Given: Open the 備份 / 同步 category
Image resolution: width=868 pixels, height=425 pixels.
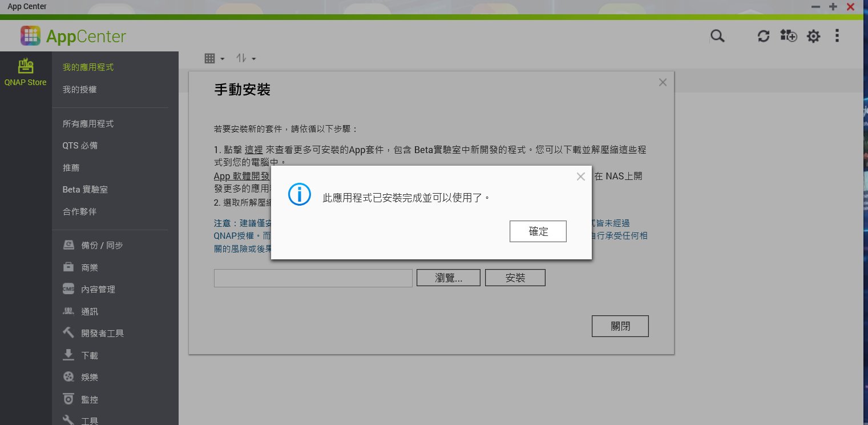Looking at the screenshot, I should pyautogui.click(x=102, y=245).
